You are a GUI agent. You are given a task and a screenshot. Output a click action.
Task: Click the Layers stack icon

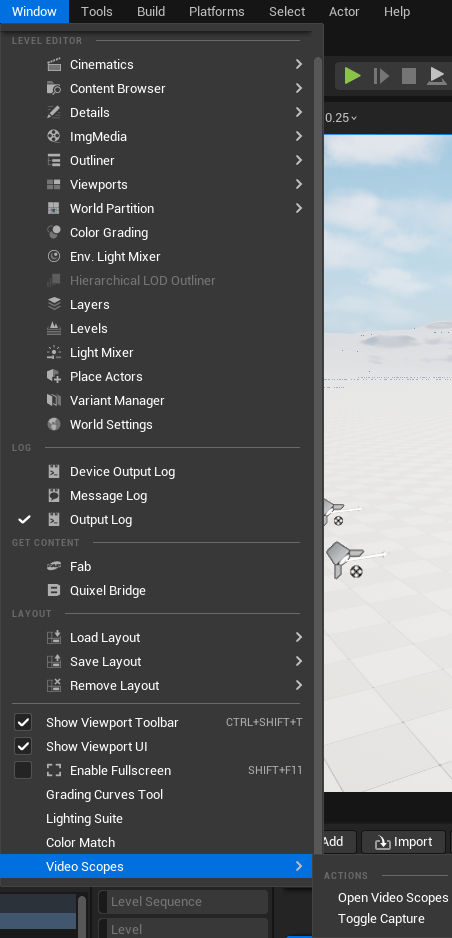[x=54, y=304]
